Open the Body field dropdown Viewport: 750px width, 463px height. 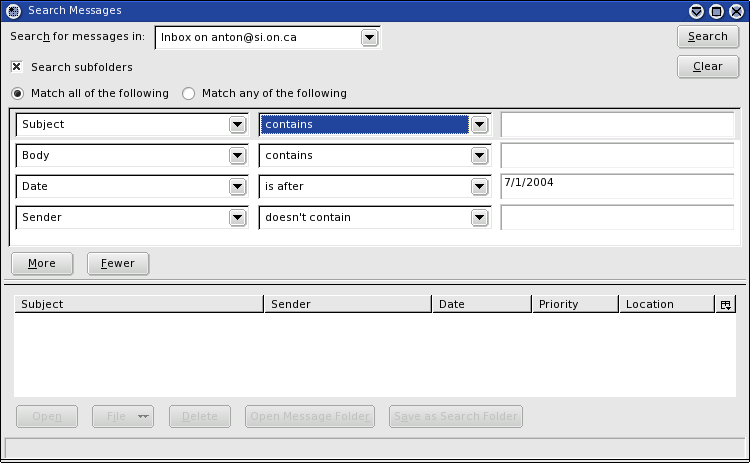pyautogui.click(x=237, y=155)
